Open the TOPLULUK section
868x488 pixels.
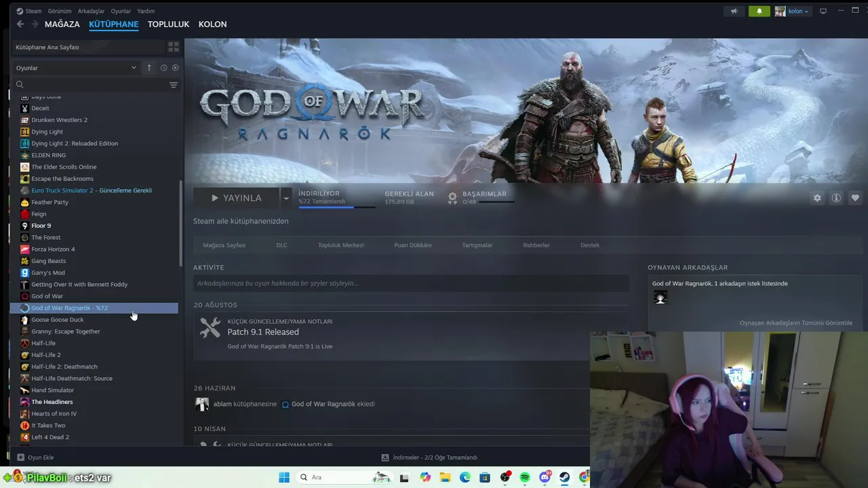(x=168, y=24)
